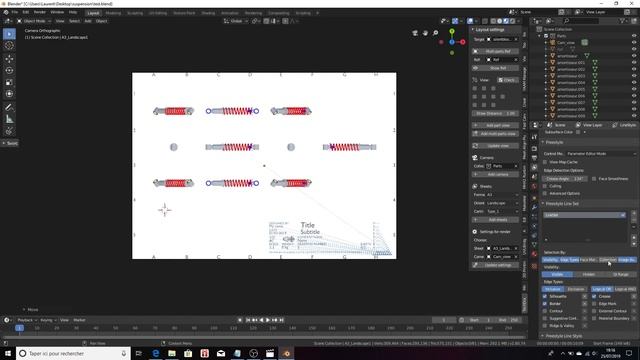Open the Material properties tab
640x360 pixels.
534,254
